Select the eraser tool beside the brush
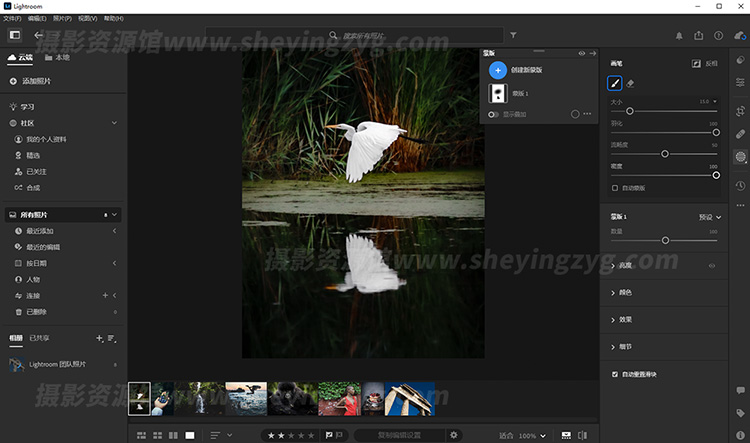 pos(631,84)
